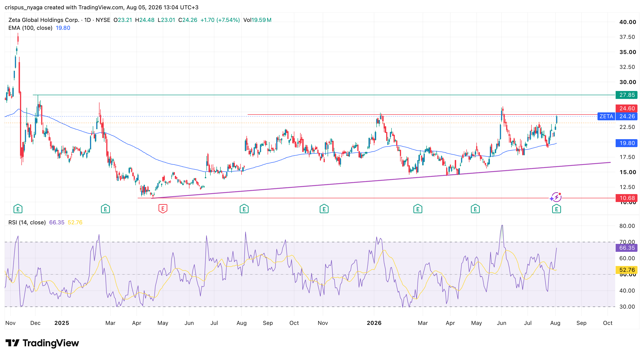Click the 15.00 price axis label
The width and height of the screenshot is (644, 357).
(x=627, y=172)
